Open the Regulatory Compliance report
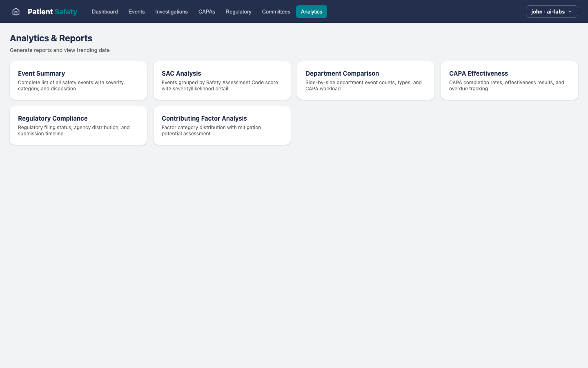The image size is (588, 368). [78, 126]
